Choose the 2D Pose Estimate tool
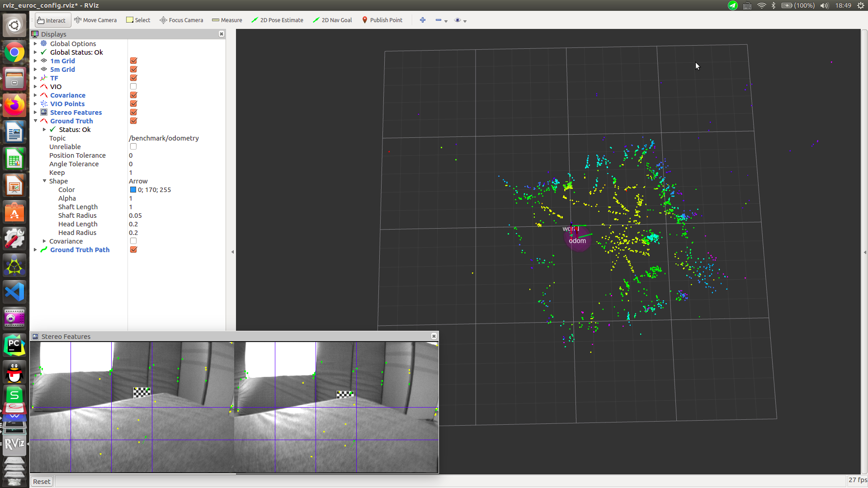Viewport: 868px width, 488px height. coord(277,20)
